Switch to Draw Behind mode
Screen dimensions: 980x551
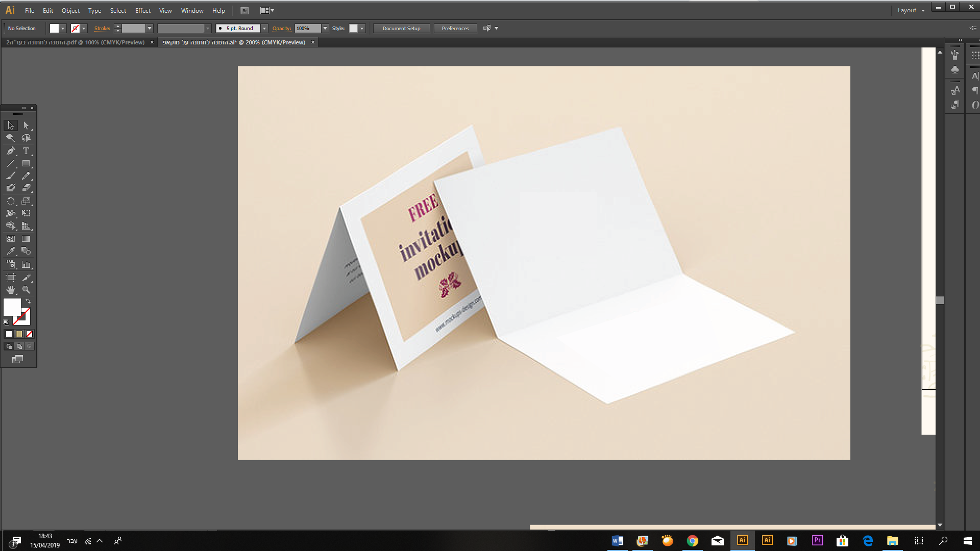pos(19,346)
